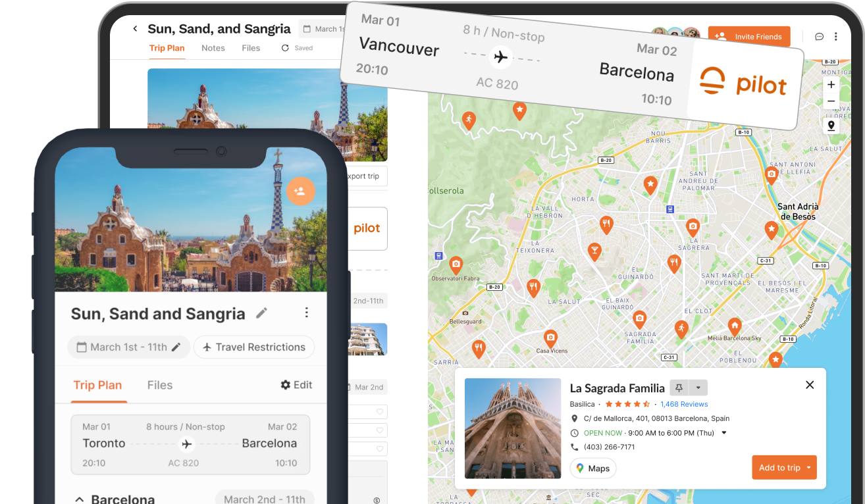
Task: Zoom in on the map
Action: (831, 85)
